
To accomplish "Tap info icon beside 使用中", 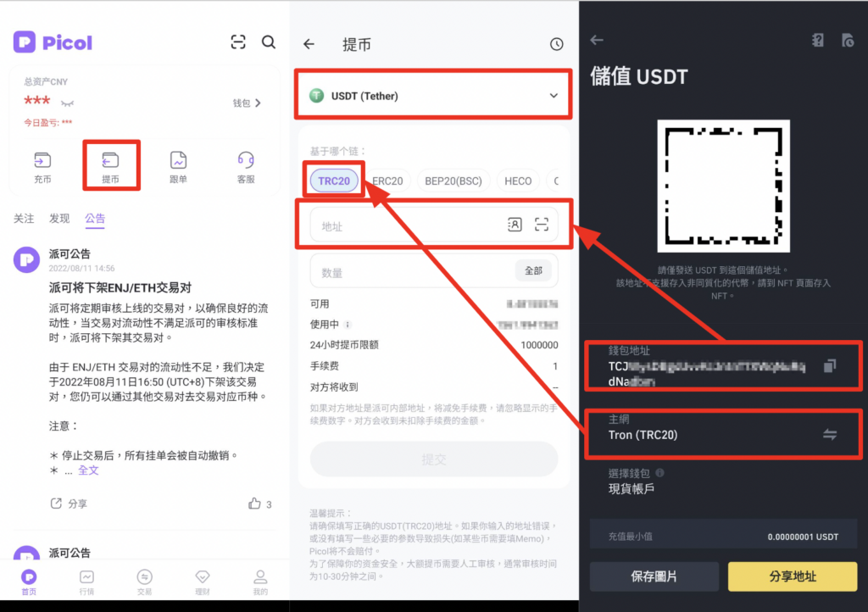I will coord(348,325).
